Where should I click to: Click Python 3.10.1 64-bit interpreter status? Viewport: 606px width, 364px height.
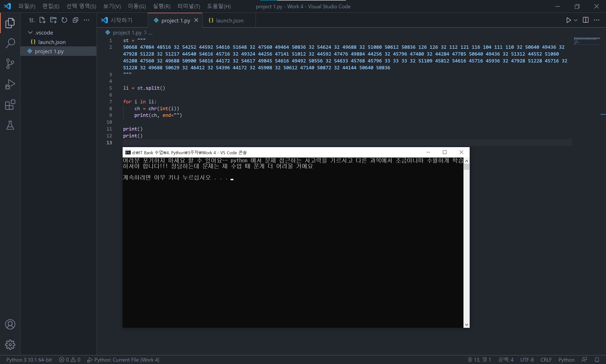click(x=29, y=360)
